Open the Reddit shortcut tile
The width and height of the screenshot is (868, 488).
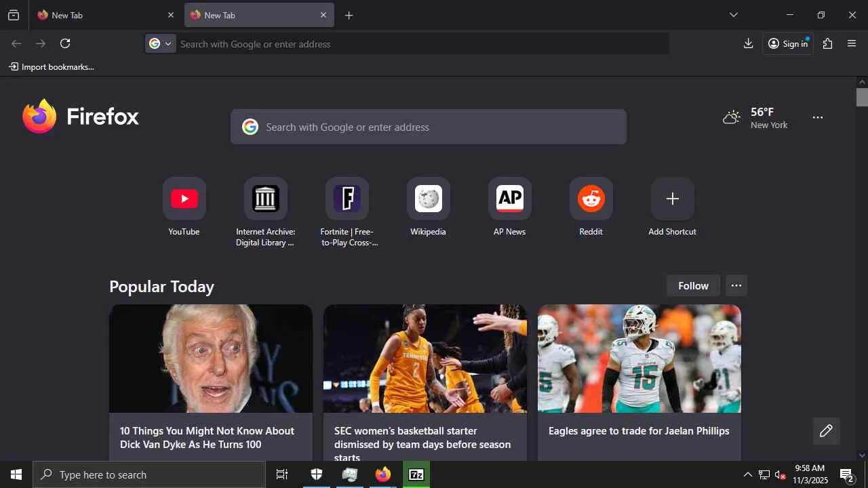(x=591, y=199)
